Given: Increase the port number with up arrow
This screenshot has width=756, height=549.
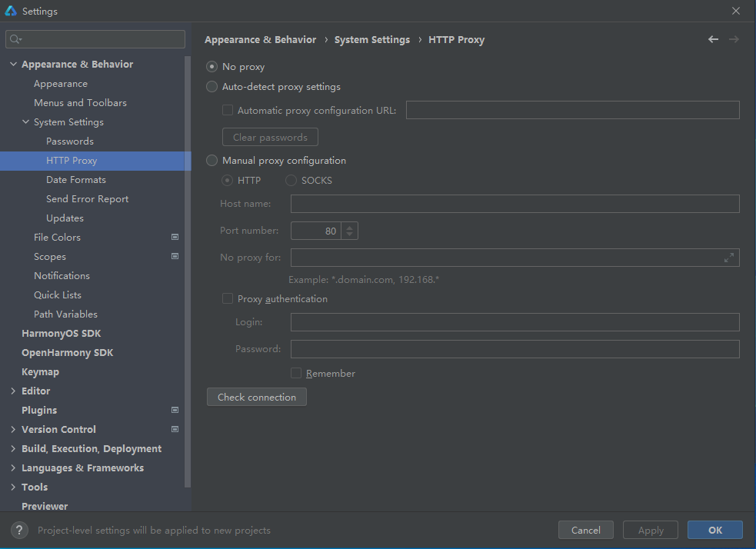Looking at the screenshot, I should tap(350, 227).
